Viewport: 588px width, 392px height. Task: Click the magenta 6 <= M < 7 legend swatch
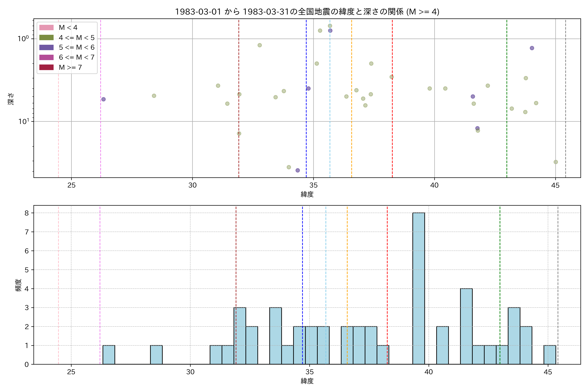point(46,57)
